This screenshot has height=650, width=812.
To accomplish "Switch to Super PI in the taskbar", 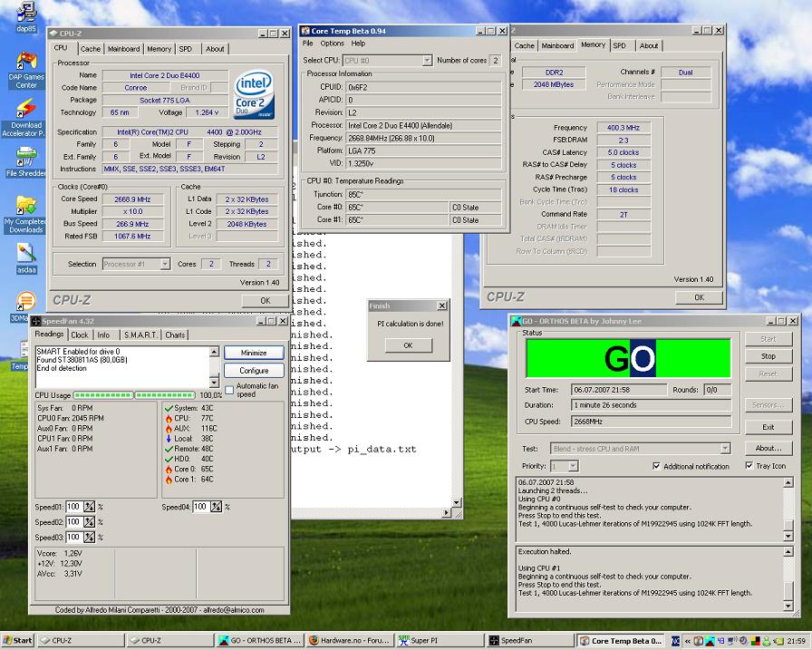I will point(440,641).
